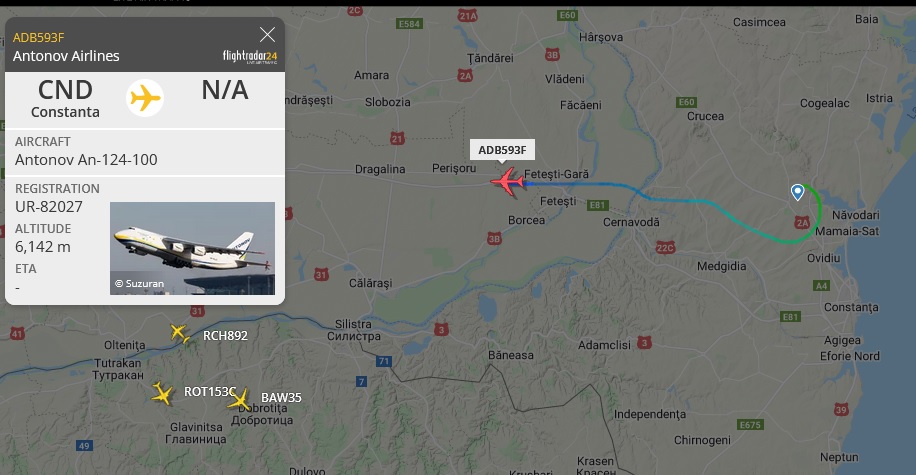Close the ADB593F flight info panel

click(x=268, y=35)
